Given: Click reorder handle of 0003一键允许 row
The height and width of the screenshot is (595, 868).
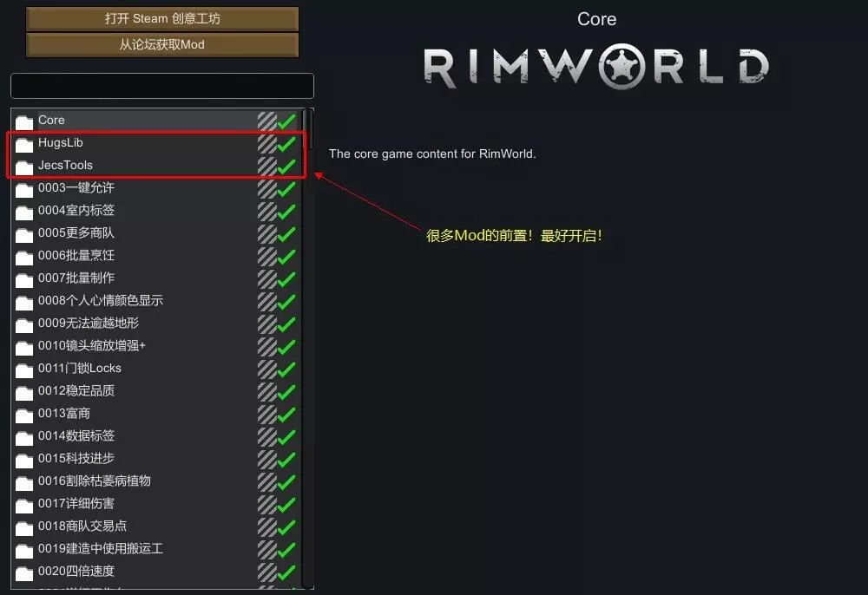Looking at the screenshot, I should [x=266, y=189].
